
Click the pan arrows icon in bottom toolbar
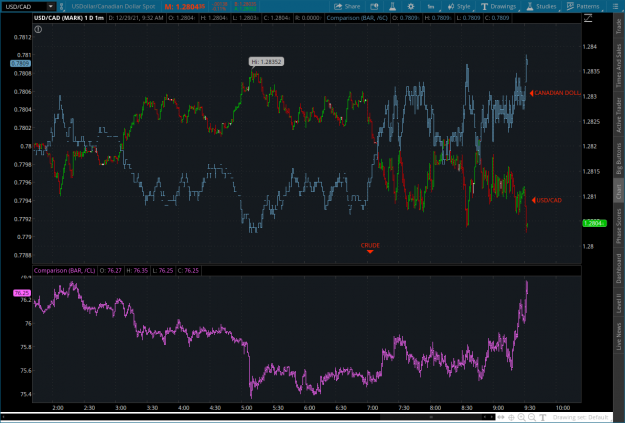(x=501, y=417)
